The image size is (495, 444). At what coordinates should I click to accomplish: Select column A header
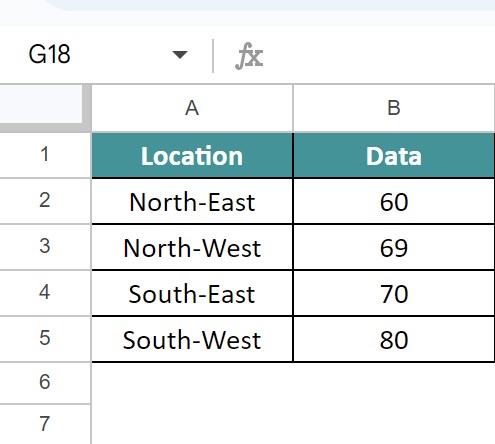[x=192, y=108]
